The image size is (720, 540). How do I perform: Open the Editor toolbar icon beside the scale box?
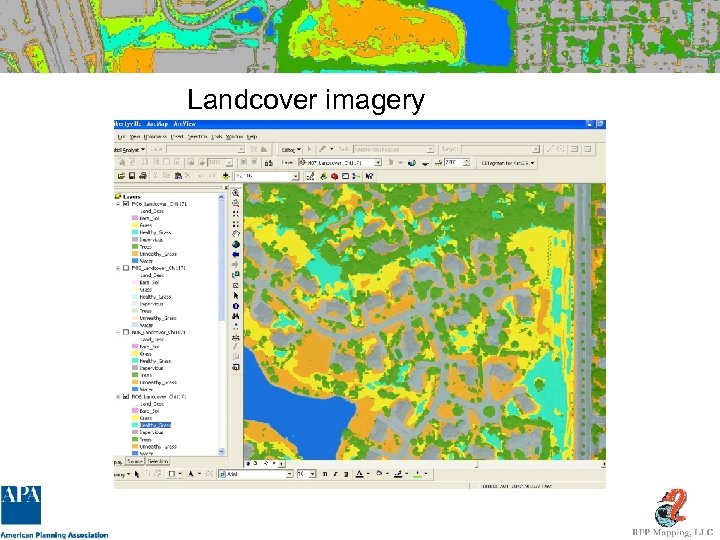click(x=310, y=176)
